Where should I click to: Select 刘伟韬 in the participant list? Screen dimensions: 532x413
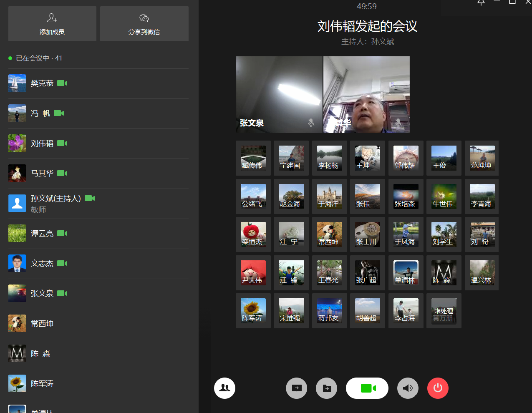pos(42,144)
